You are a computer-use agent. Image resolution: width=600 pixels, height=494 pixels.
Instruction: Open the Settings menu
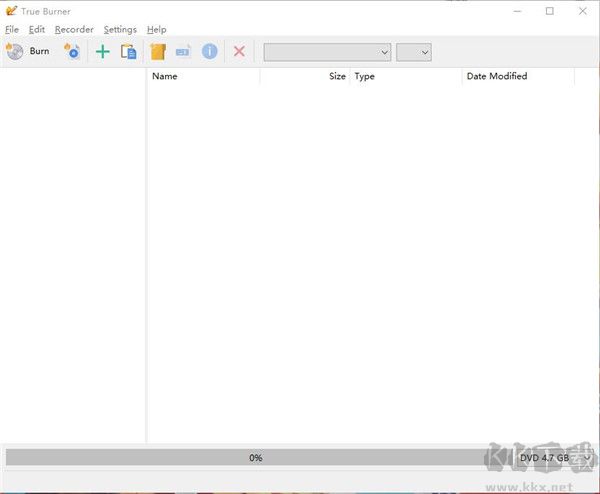tap(120, 30)
